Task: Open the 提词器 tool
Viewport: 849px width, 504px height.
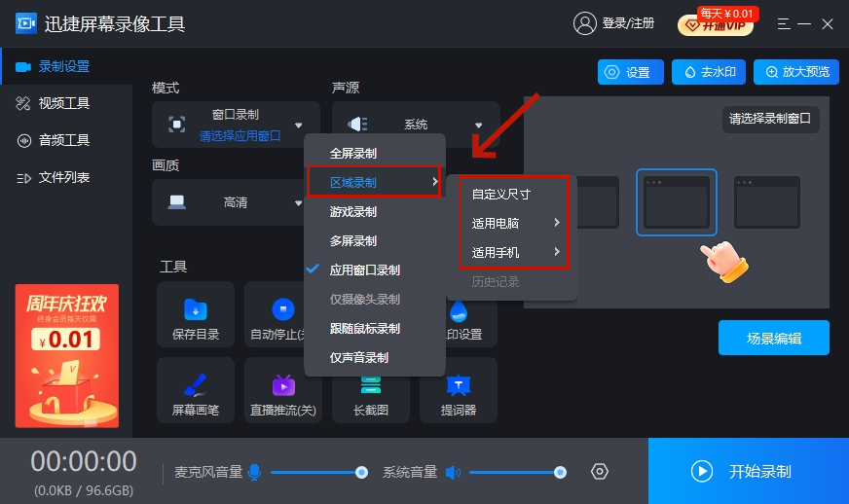Action: pyautogui.click(x=458, y=390)
